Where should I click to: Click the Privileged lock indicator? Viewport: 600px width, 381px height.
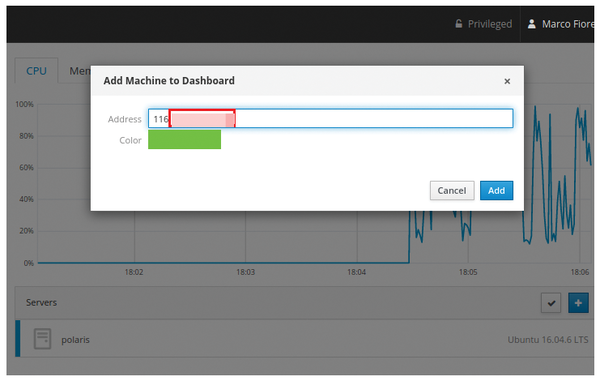tap(483, 24)
